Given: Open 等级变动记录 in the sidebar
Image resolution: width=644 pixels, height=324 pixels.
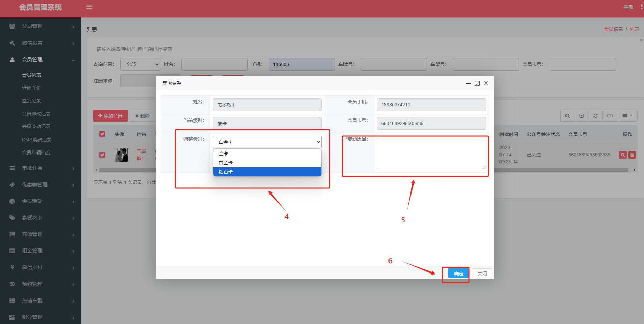Looking at the screenshot, I should click(36, 126).
